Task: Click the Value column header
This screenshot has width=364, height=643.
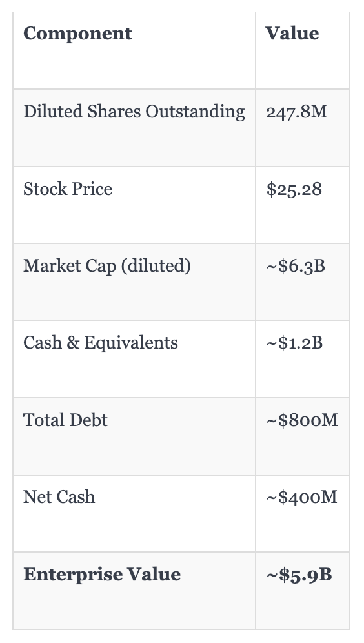Action: [292, 33]
